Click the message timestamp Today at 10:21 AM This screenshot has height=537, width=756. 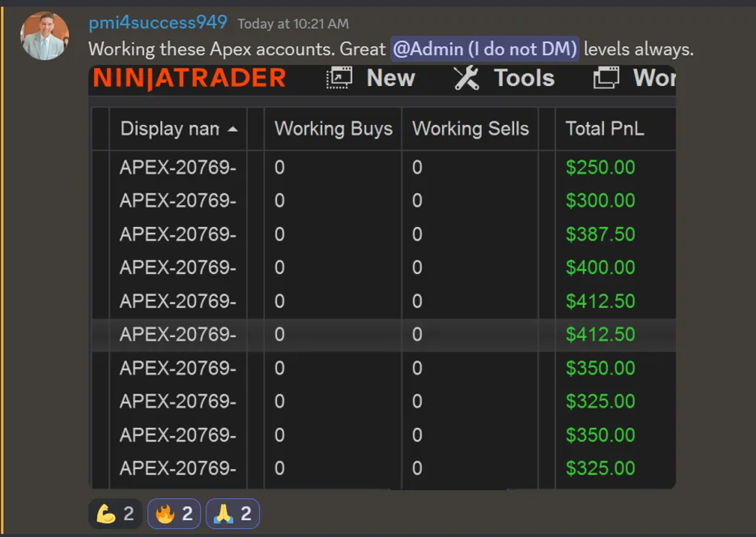293,24
